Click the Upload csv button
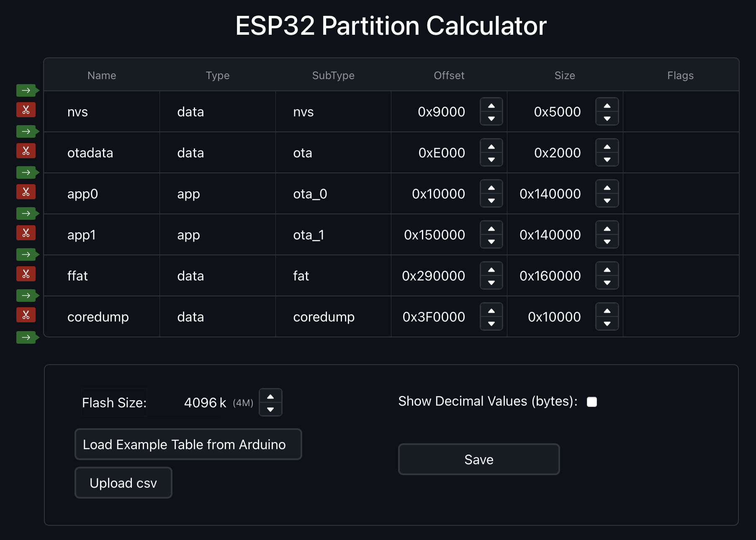Screen dimensions: 756x540 [123, 483]
